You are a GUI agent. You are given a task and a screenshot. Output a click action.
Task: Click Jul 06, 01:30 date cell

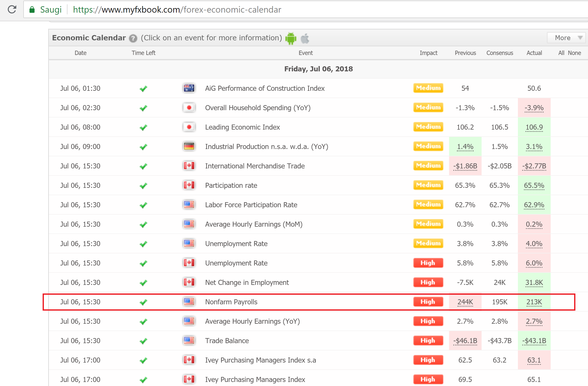pyautogui.click(x=80, y=88)
